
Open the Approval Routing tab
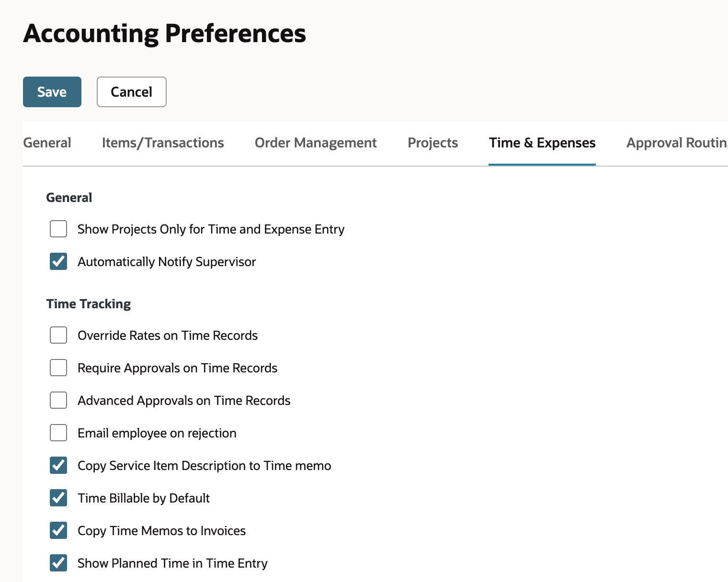677,143
